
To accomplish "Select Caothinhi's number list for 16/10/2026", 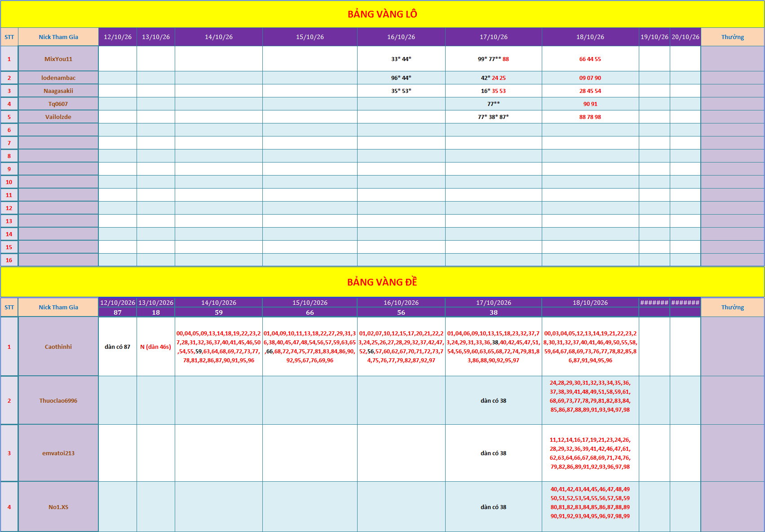I will point(401,347).
